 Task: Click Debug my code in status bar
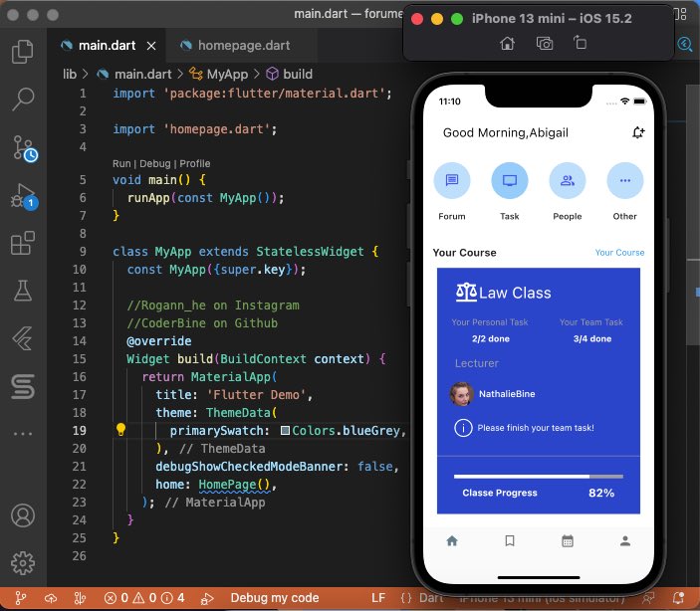[x=275, y=598]
